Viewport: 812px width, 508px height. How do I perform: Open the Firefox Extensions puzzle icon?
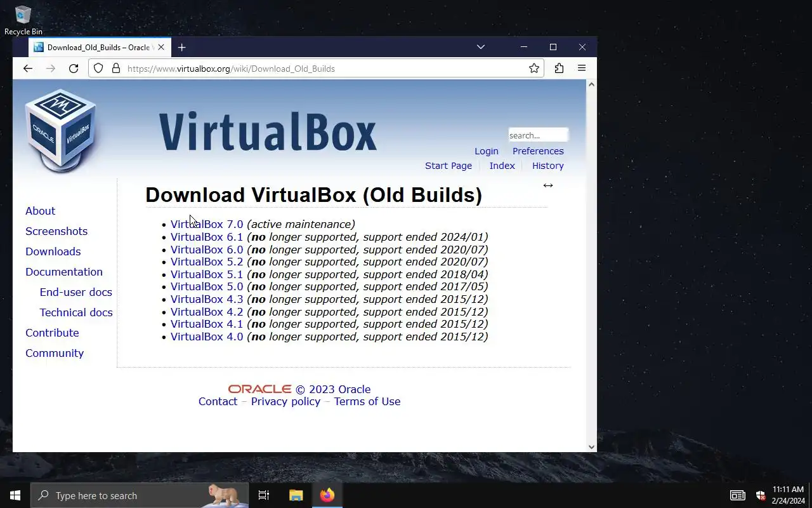pos(559,69)
